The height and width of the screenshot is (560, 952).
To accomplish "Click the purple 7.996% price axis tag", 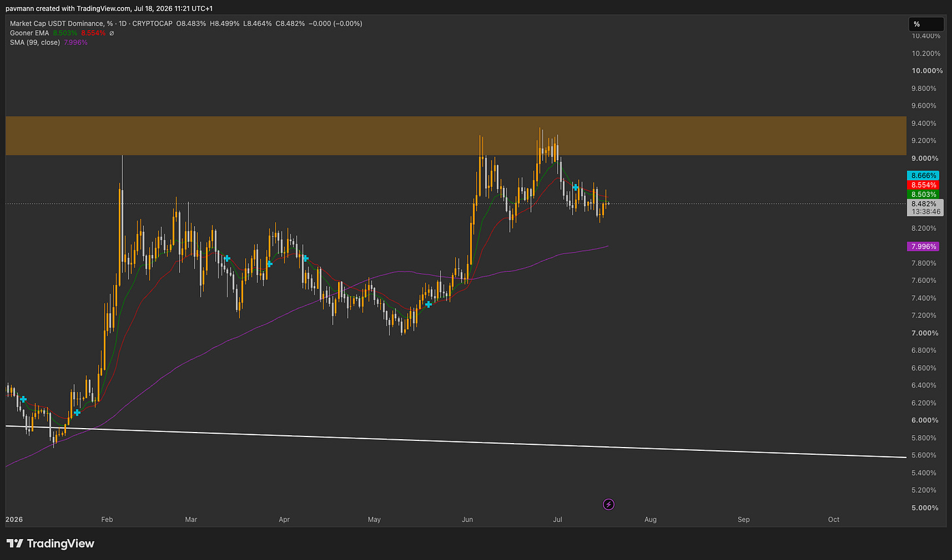I will click(x=923, y=246).
